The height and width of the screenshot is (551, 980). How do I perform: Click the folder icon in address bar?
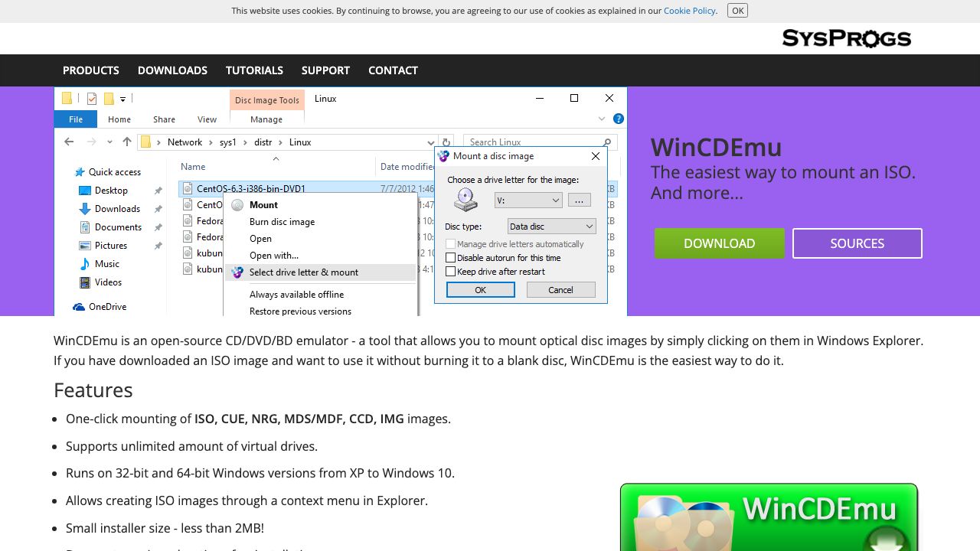146,142
